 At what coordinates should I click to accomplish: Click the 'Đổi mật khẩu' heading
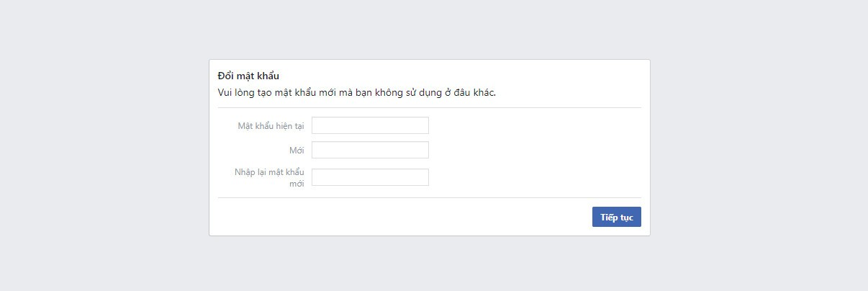point(248,76)
